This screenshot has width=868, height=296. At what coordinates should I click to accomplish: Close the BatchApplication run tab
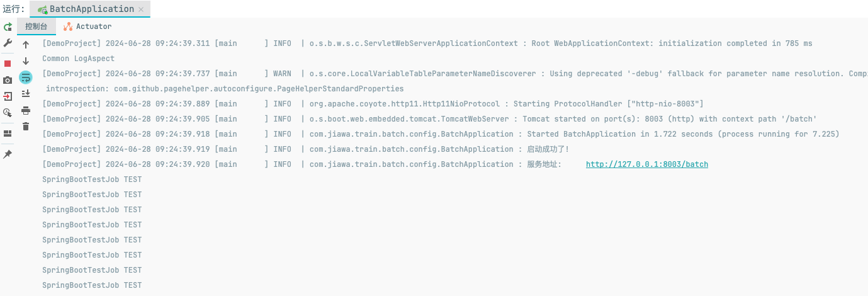pyautogui.click(x=141, y=9)
